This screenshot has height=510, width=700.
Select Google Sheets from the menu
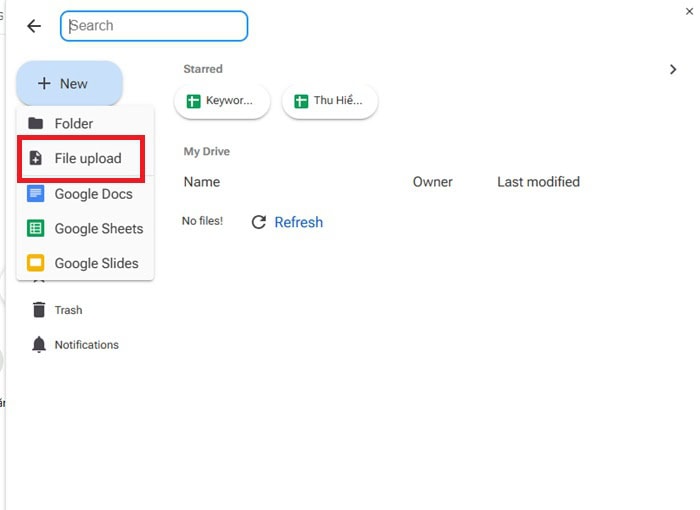(x=85, y=229)
